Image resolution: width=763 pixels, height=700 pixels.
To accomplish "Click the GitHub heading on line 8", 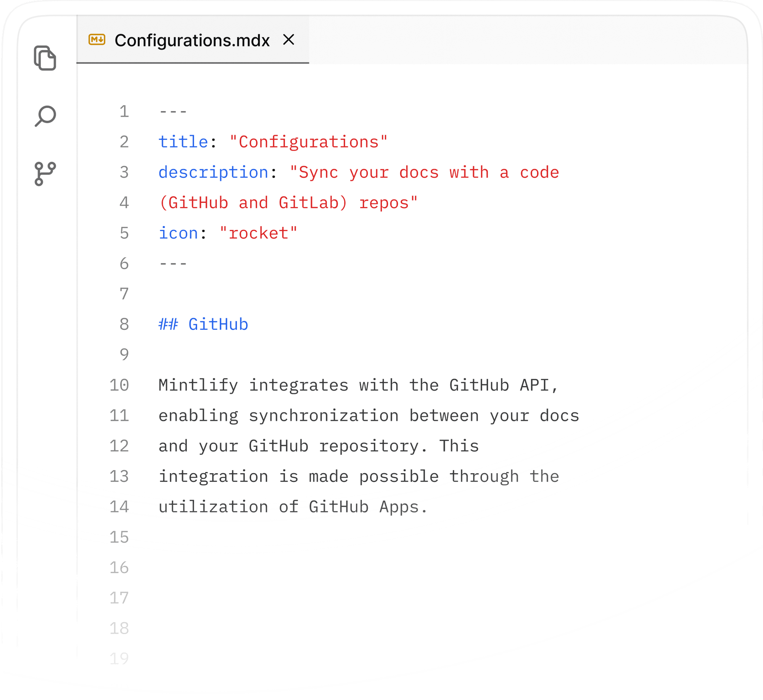I will (x=219, y=324).
